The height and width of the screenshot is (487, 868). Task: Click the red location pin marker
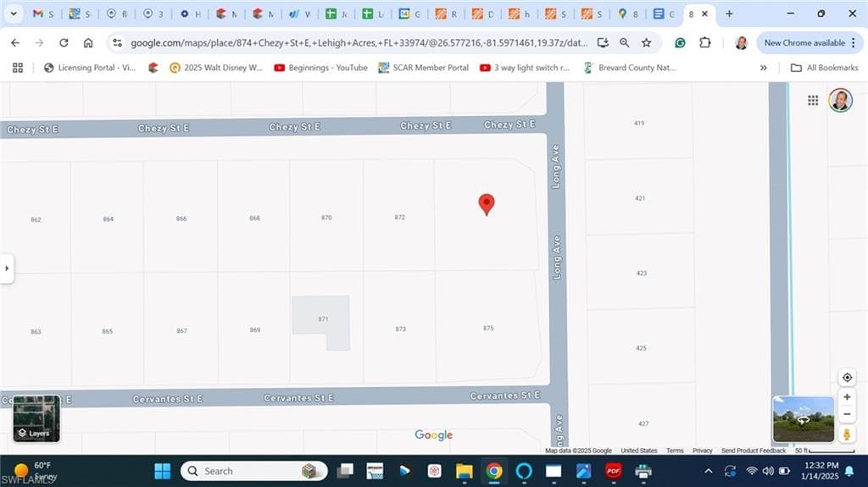click(486, 204)
